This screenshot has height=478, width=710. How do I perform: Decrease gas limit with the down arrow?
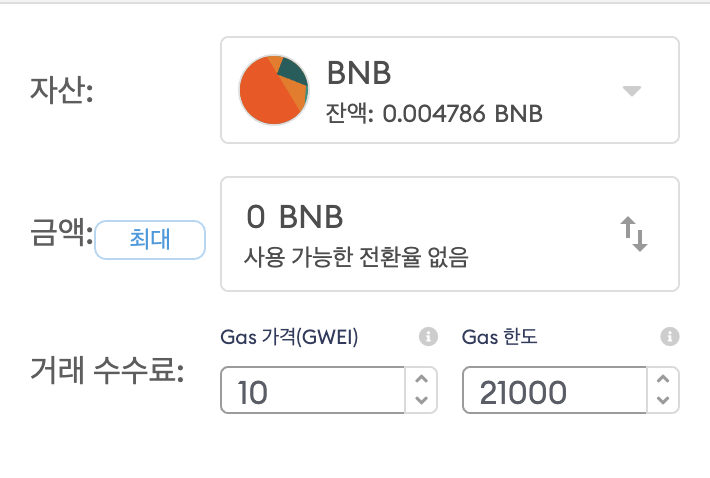coord(663,401)
